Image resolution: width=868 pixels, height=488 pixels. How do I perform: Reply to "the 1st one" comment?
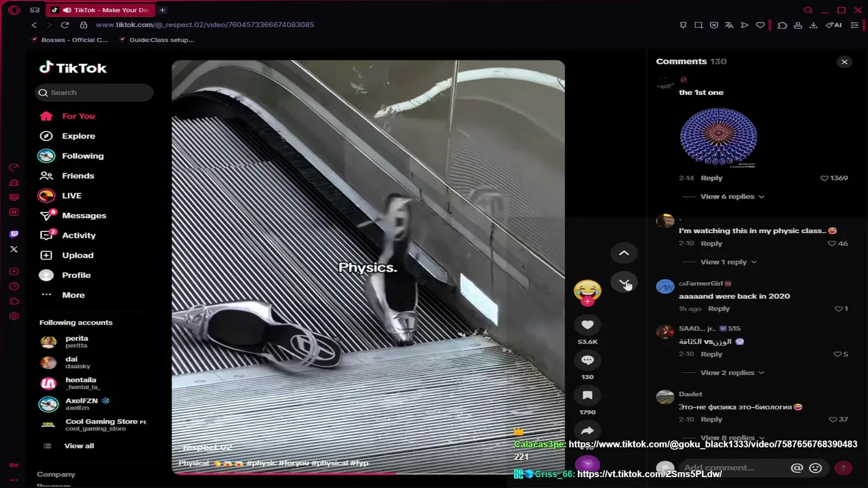pyautogui.click(x=711, y=178)
